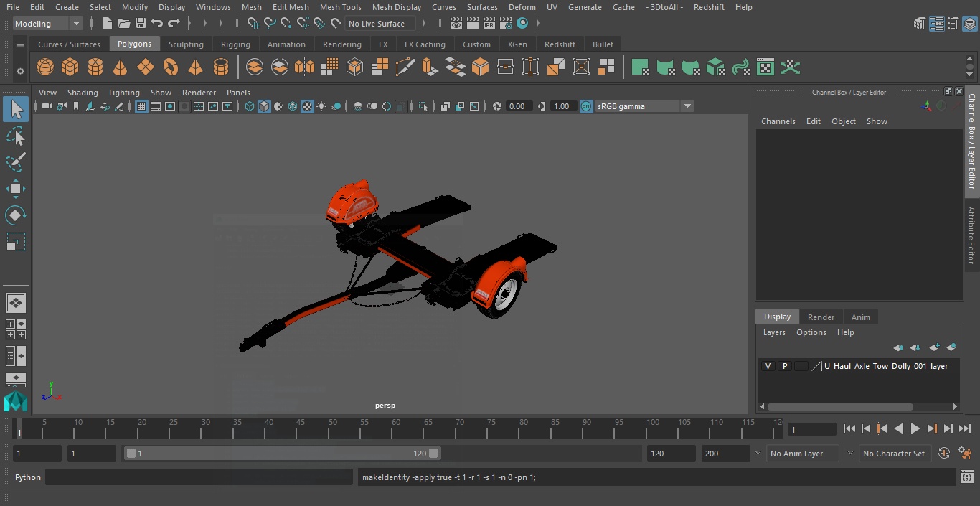Select the Rotate tool in toolbox

[x=16, y=215]
